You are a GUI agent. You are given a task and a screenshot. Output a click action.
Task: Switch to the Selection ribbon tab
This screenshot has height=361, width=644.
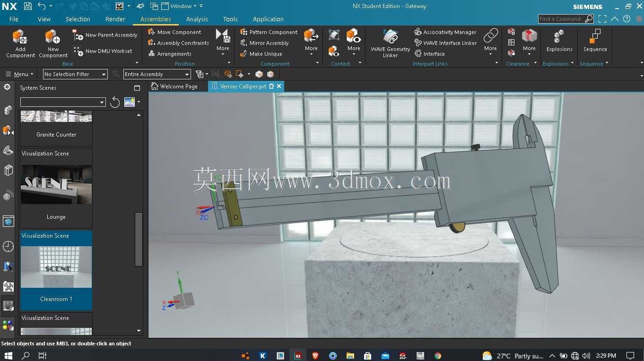click(78, 19)
